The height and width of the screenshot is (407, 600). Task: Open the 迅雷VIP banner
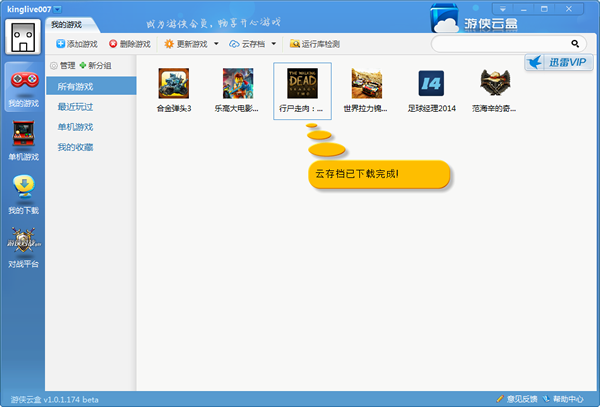tap(559, 62)
